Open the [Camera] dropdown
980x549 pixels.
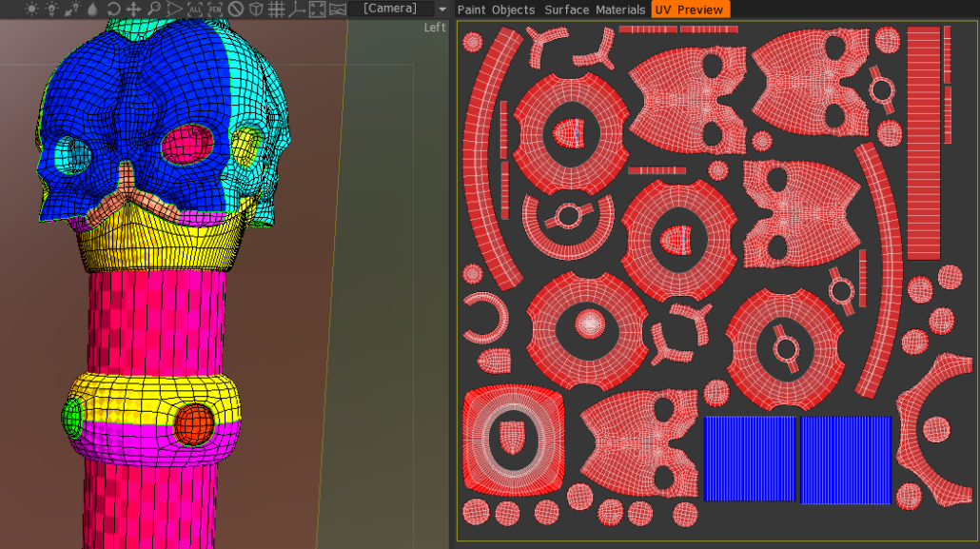pyautogui.click(x=391, y=9)
